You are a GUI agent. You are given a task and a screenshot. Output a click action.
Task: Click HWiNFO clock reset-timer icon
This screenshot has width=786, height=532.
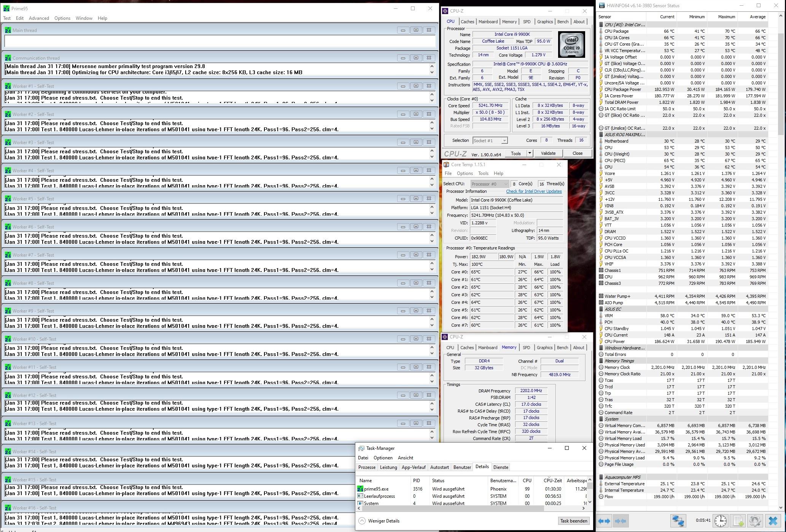720,520
